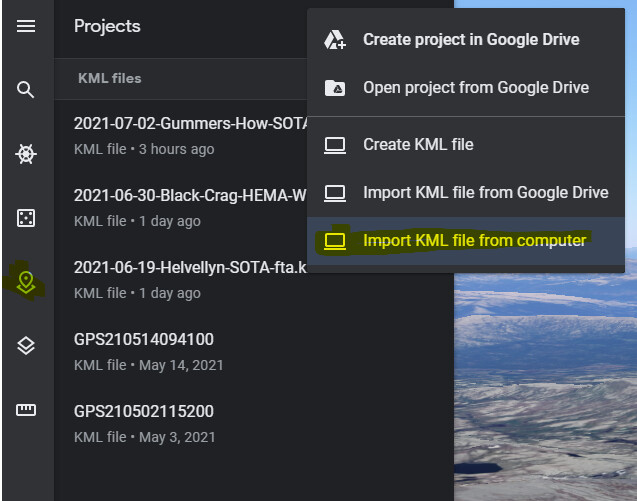This screenshot has height=501, width=637.
Task: Click the I'm Feeling Lucky dice icon
Action: point(26,218)
